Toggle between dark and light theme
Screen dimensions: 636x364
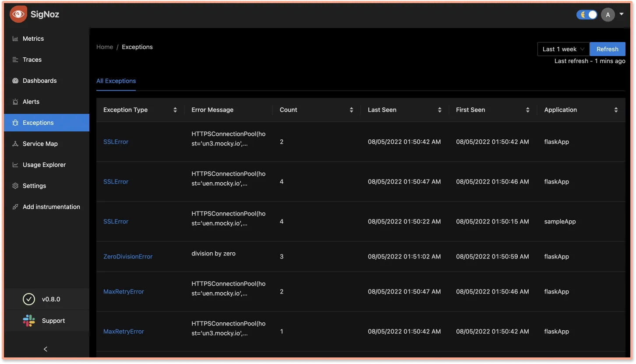(587, 14)
